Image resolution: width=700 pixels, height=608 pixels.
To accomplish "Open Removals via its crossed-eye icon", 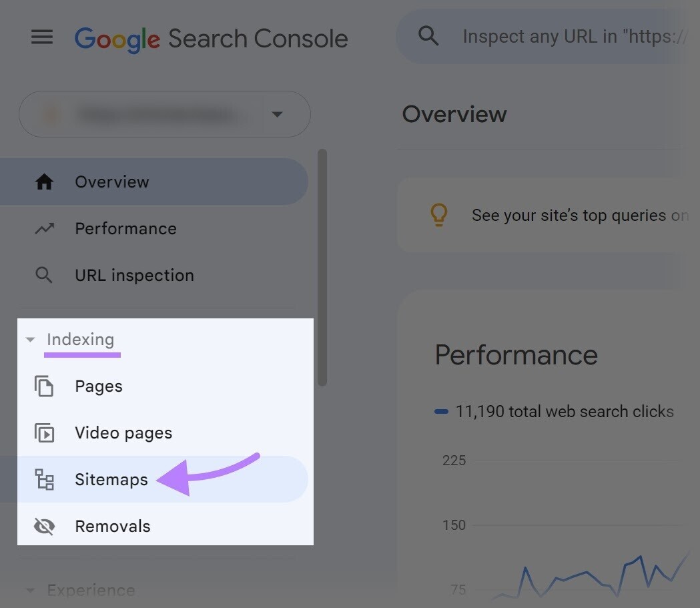I will click(44, 526).
